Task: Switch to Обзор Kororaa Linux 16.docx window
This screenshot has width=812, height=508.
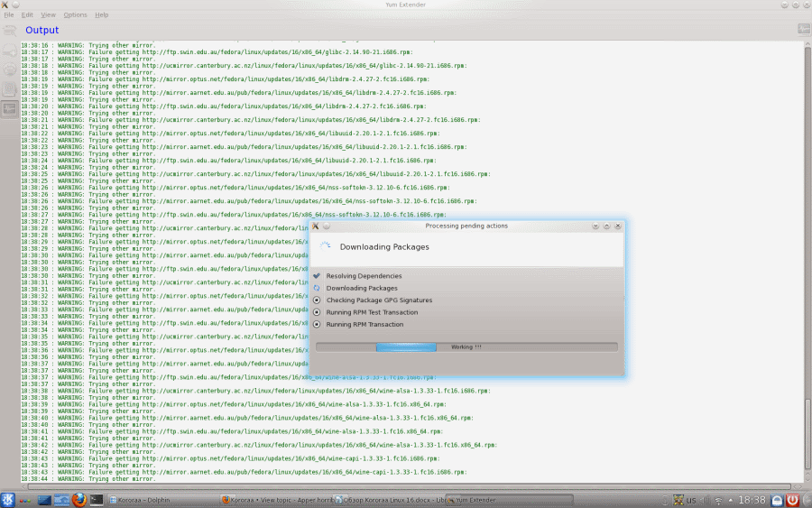Action: 387,500
